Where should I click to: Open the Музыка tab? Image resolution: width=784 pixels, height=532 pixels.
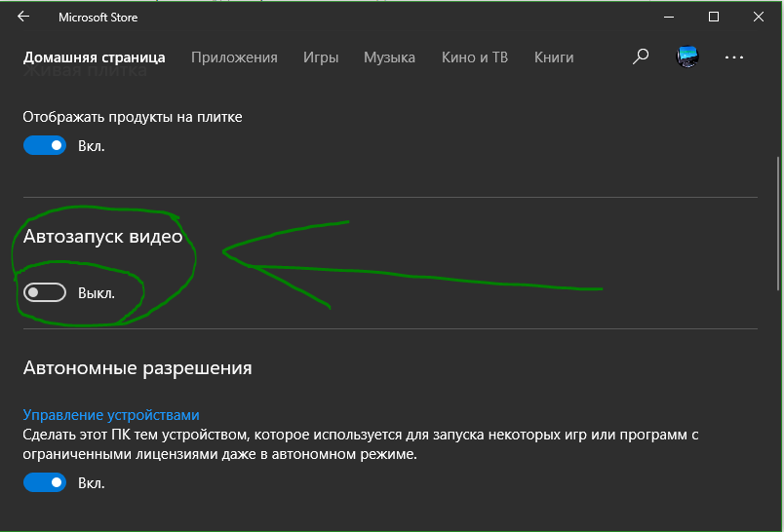389,57
